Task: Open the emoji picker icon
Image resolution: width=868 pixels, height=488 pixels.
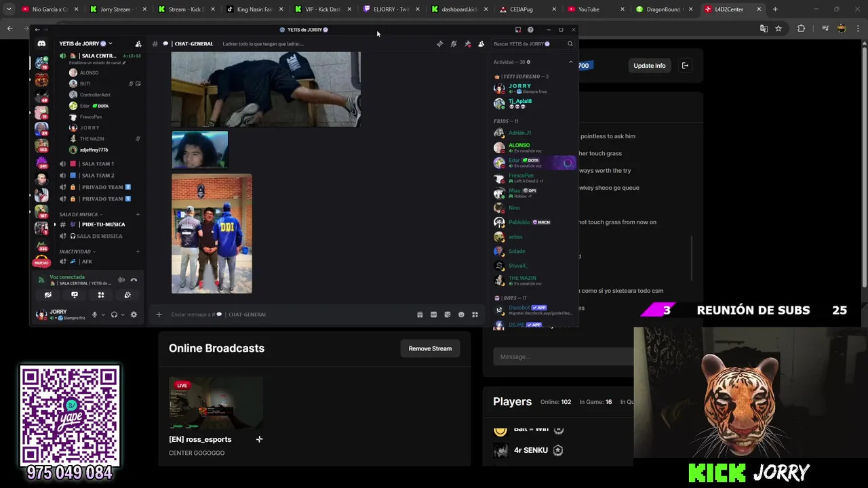Action: (461, 314)
